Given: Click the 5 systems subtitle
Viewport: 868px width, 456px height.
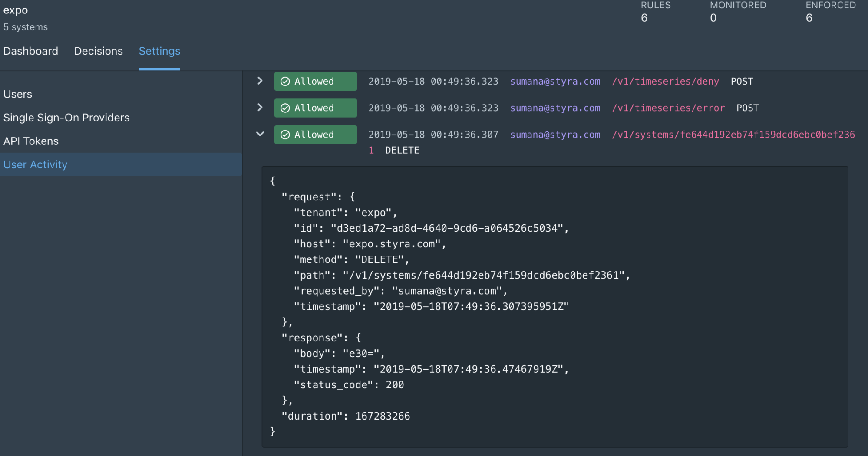Looking at the screenshot, I should click(26, 27).
